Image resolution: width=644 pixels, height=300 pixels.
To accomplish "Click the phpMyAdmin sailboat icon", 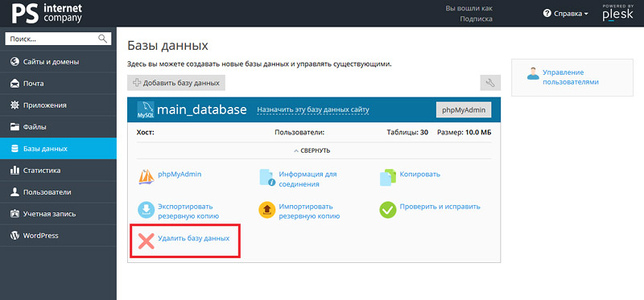I will tap(146, 177).
